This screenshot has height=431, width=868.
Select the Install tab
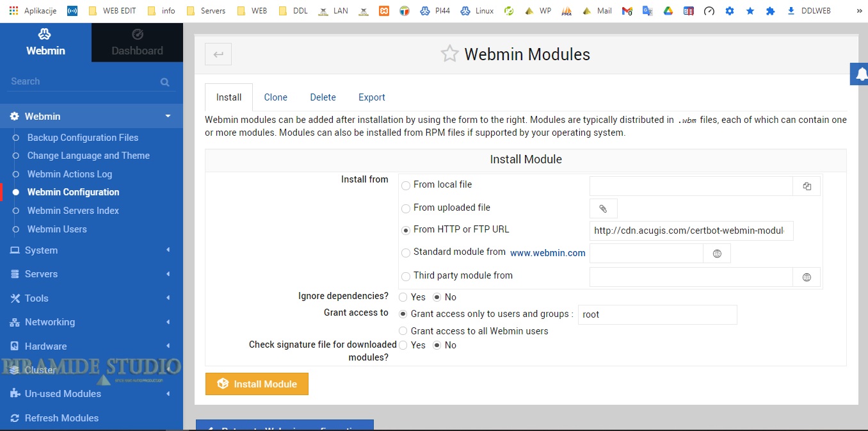[x=229, y=97]
